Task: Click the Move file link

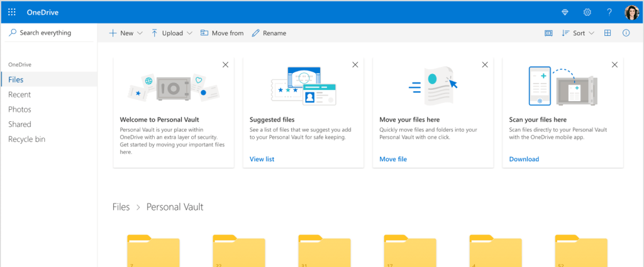Action: (393, 159)
